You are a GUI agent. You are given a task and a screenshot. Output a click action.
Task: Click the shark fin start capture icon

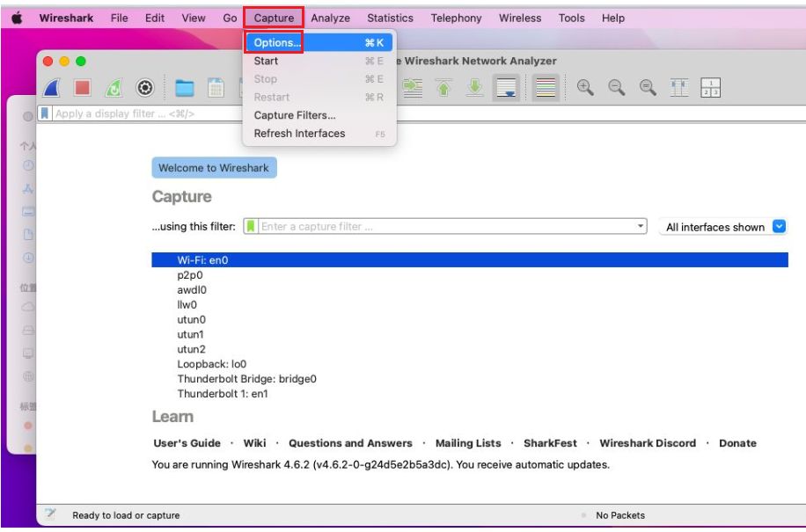[x=55, y=87]
